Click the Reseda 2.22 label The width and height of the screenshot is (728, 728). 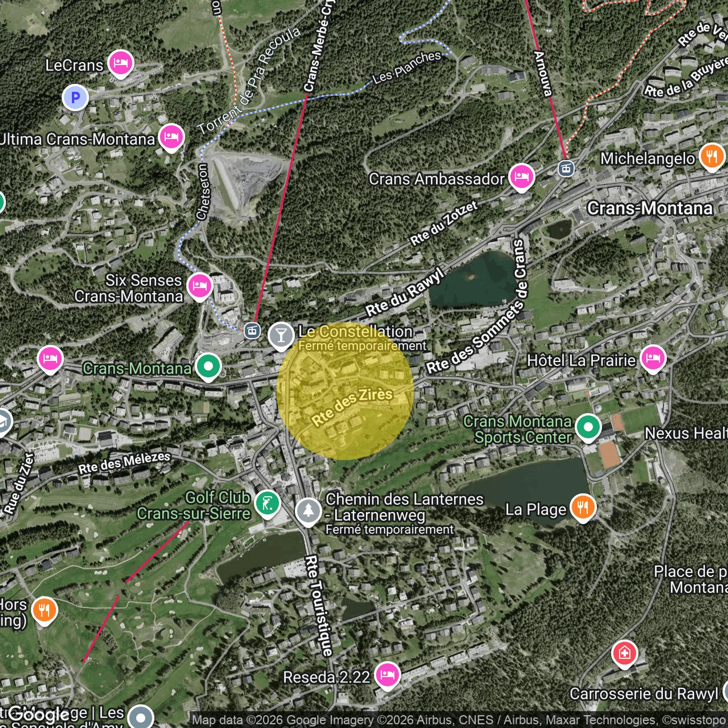[x=327, y=677]
